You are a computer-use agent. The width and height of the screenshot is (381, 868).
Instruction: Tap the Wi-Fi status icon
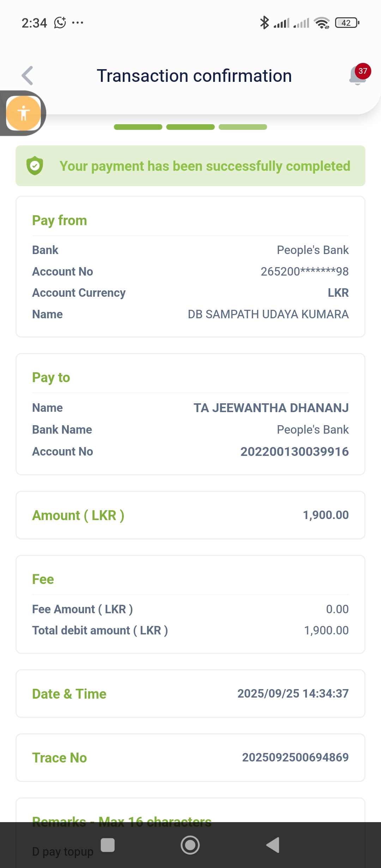pos(322,23)
